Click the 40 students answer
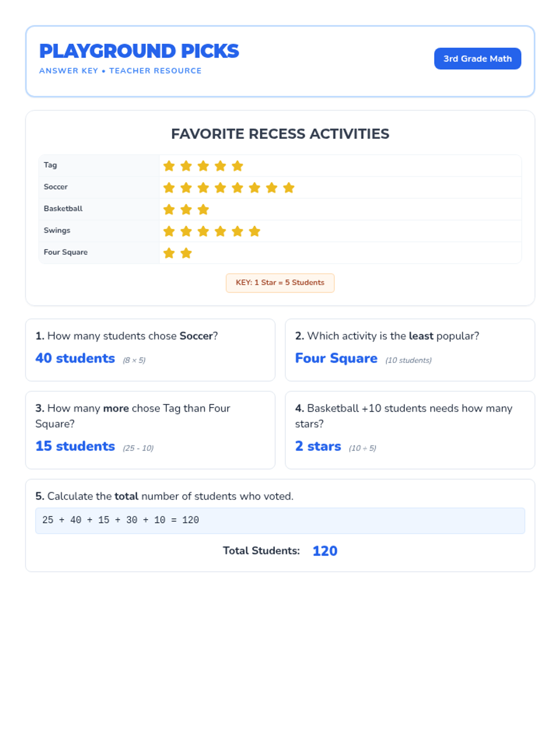 tap(75, 359)
